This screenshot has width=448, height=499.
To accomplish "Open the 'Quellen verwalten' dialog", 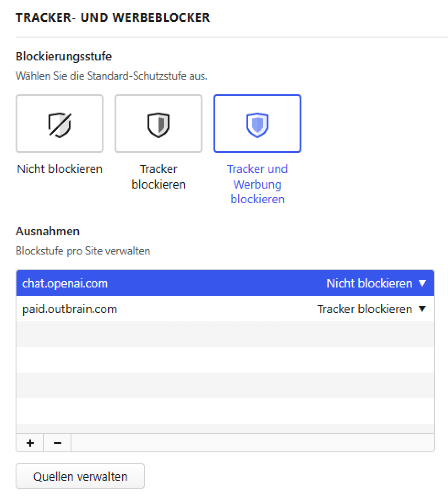I will click(80, 477).
